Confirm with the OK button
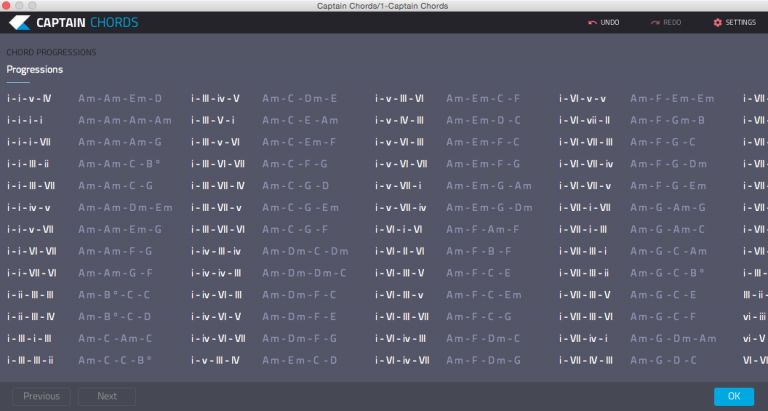Viewport: 768px width, 411px height. 734,396
